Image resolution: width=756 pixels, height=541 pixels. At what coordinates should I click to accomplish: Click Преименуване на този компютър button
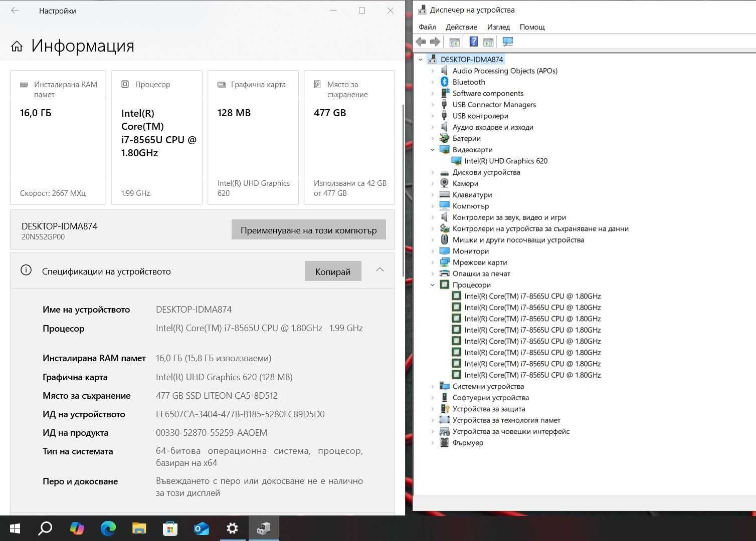308,230
